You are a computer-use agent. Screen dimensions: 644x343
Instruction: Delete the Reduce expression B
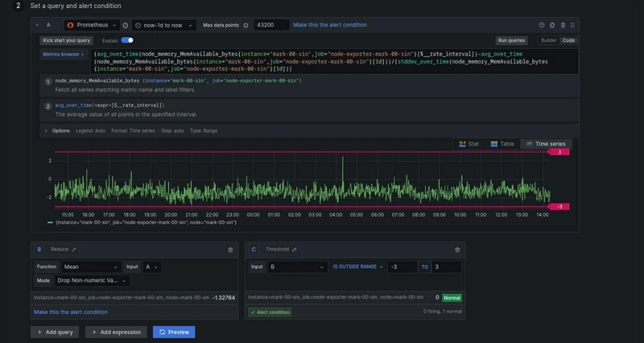230,250
